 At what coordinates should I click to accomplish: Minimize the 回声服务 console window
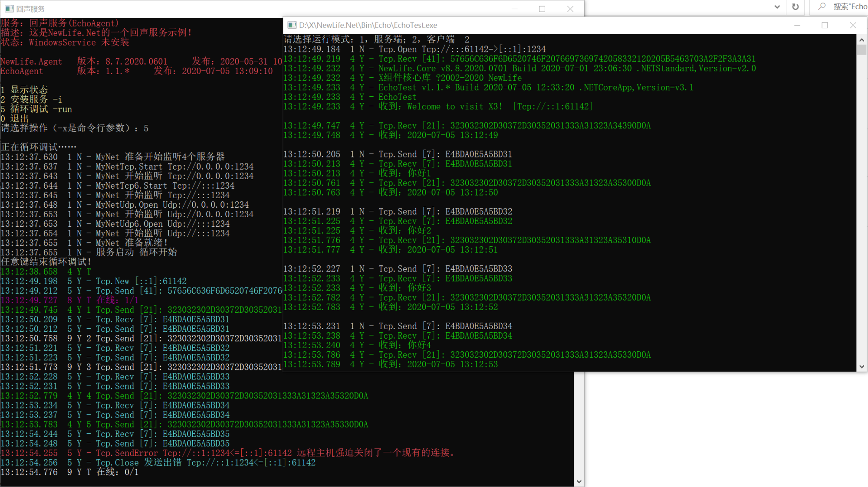point(515,9)
